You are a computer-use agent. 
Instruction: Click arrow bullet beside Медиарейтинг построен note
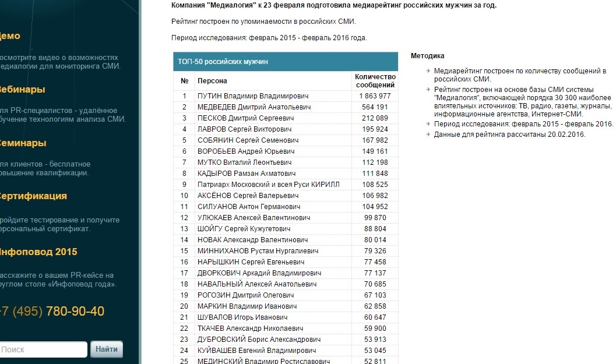point(428,71)
